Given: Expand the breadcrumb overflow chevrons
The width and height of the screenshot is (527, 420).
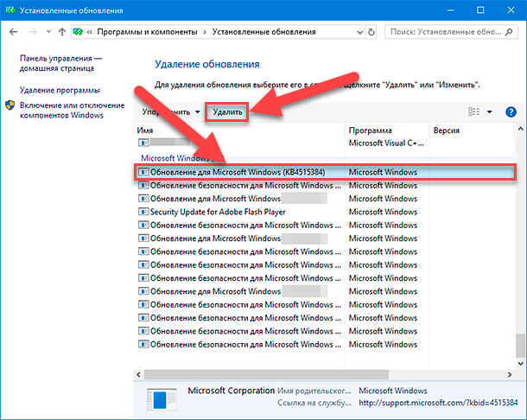Looking at the screenshot, I should (89, 32).
